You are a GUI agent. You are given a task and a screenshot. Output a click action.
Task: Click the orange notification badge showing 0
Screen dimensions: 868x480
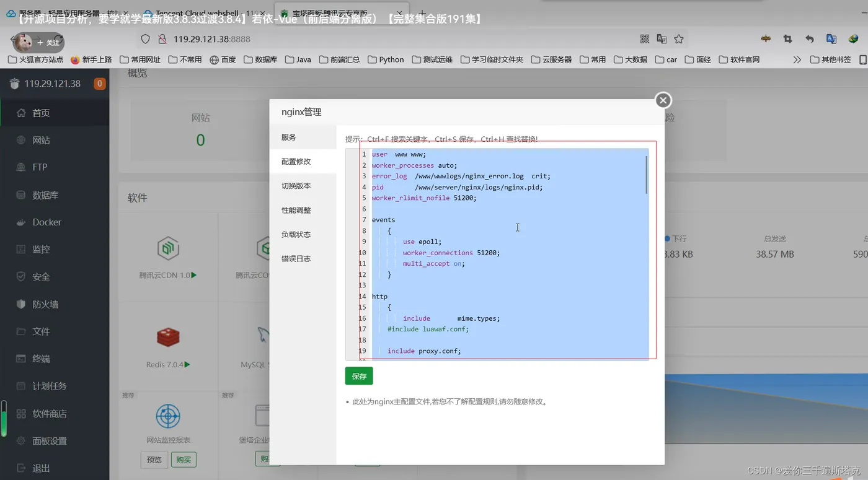click(x=99, y=84)
